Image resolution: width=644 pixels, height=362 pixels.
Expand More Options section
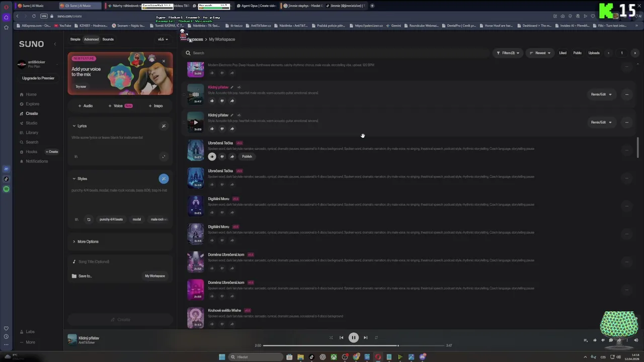click(x=86, y=241)
